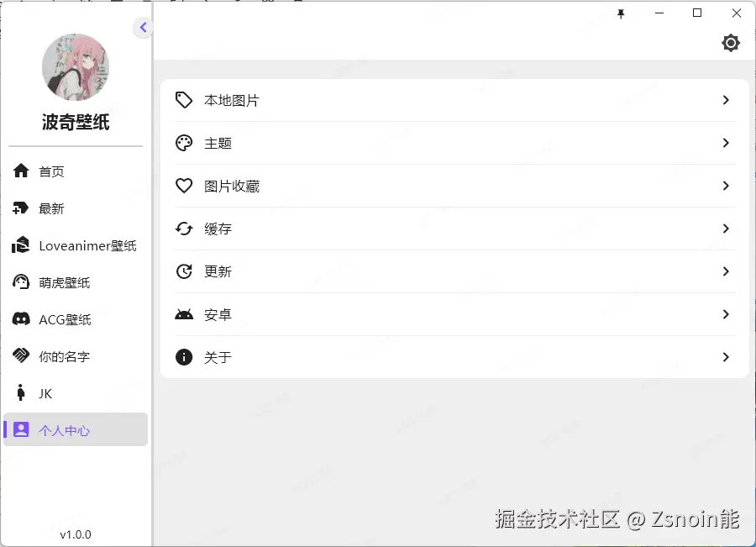Select 个人中心 in the sidebar

(76, 429)
